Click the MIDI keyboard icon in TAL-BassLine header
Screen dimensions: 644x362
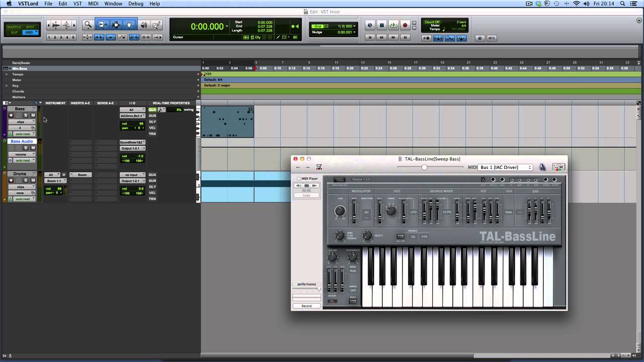coord(558,167)
